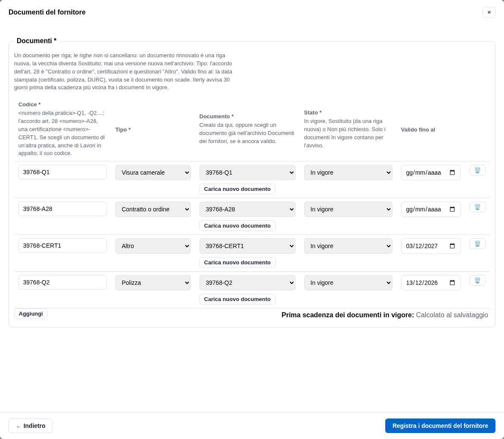Delete the 39768-Q2 document row
The height and width of the screenshot is (439, 504).
click(x=478, y=280)
